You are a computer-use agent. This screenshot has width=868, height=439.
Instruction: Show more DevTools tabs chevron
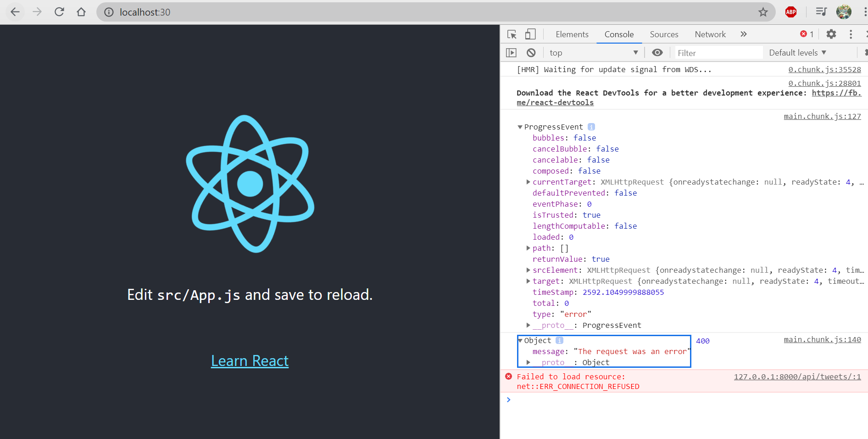744,34
